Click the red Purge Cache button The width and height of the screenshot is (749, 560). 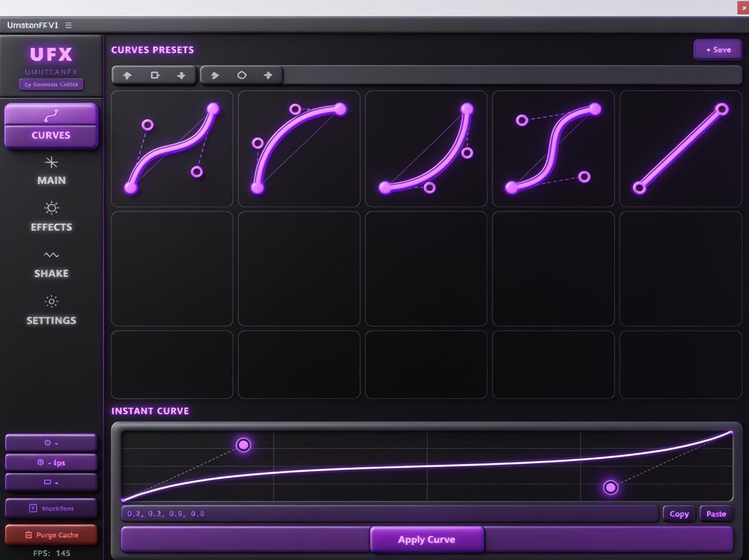[51, 535]
